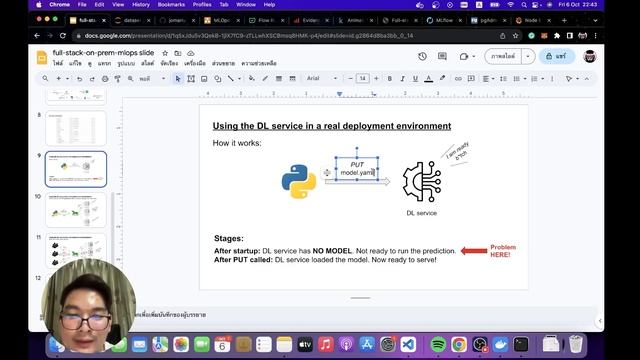The image size is (640, 360).
Task: Click the border weight icon
Action: (279, 78)
